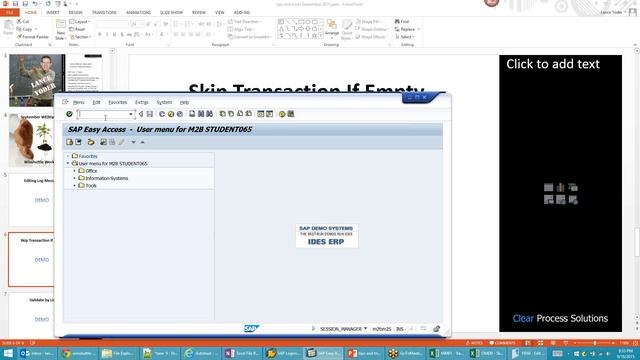Click the yellow Exit icon in SAP toolbar

171,114
